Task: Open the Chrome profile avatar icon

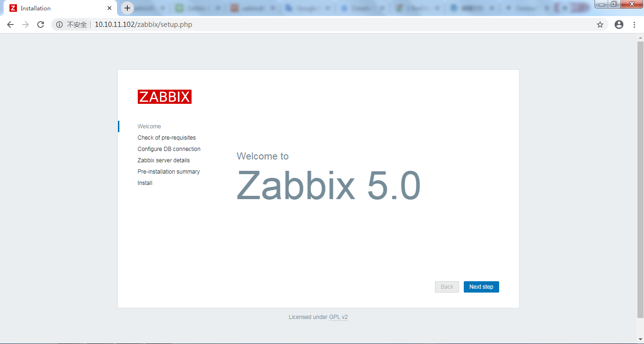Action: tap(619, 25)
